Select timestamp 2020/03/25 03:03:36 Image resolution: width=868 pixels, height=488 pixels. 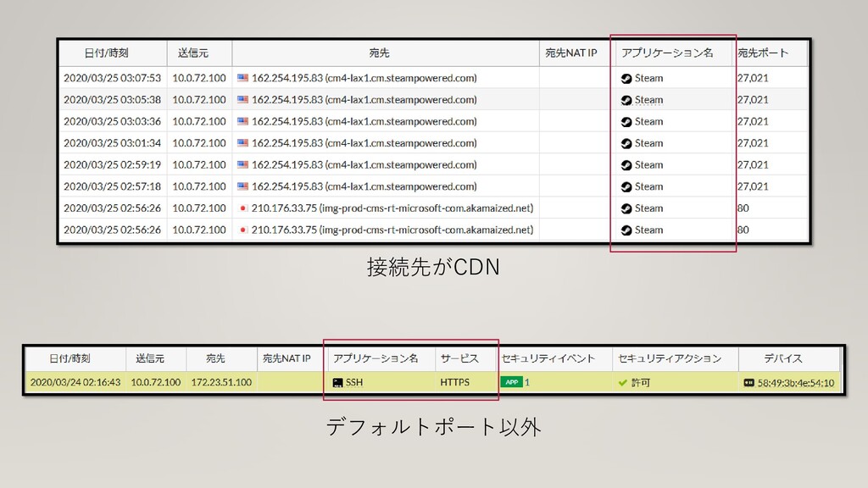(x=113, y=121)
